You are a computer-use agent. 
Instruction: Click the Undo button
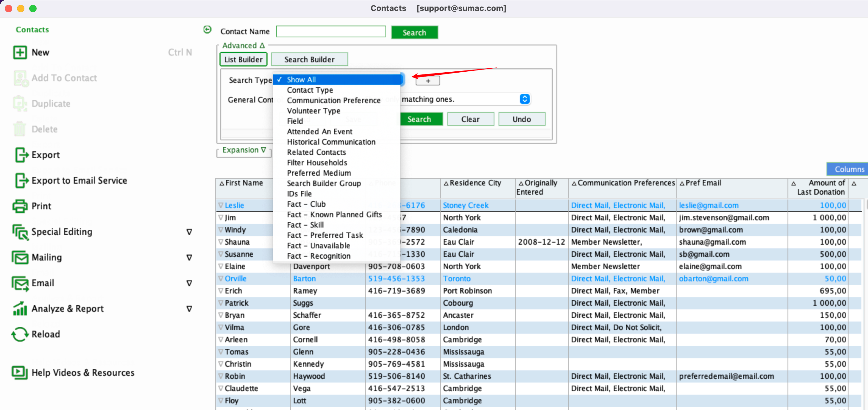521,119
